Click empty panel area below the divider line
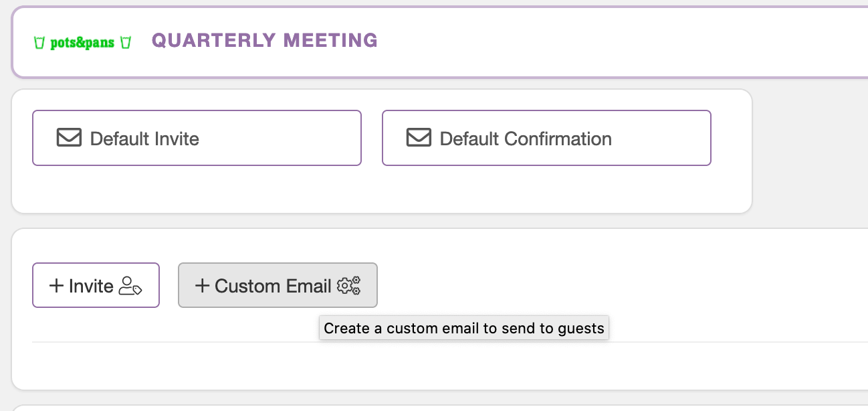868x411 pixels. point(441,365)
